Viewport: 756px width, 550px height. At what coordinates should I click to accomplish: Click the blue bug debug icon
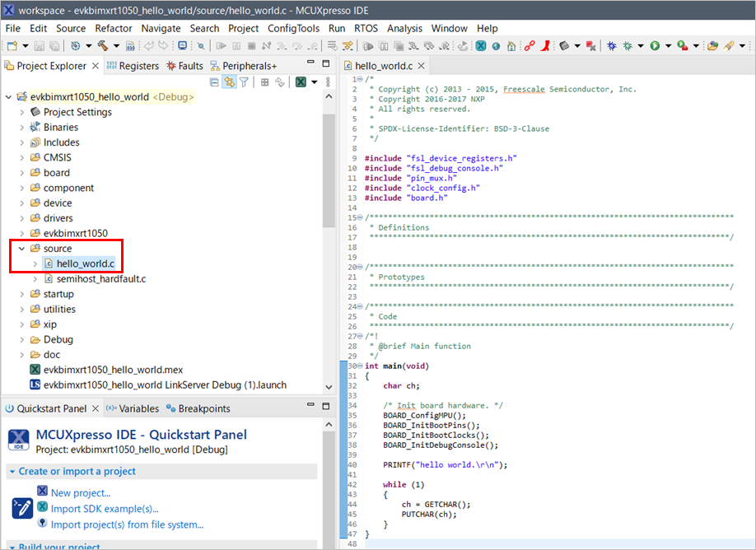(x=611, y=46)
